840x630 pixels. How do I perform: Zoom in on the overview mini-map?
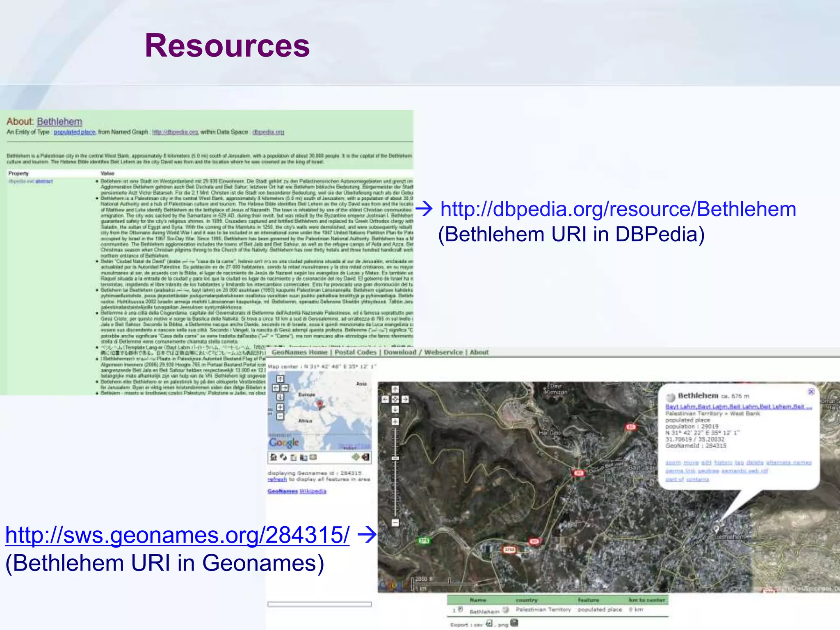click(x=280, y=407)
